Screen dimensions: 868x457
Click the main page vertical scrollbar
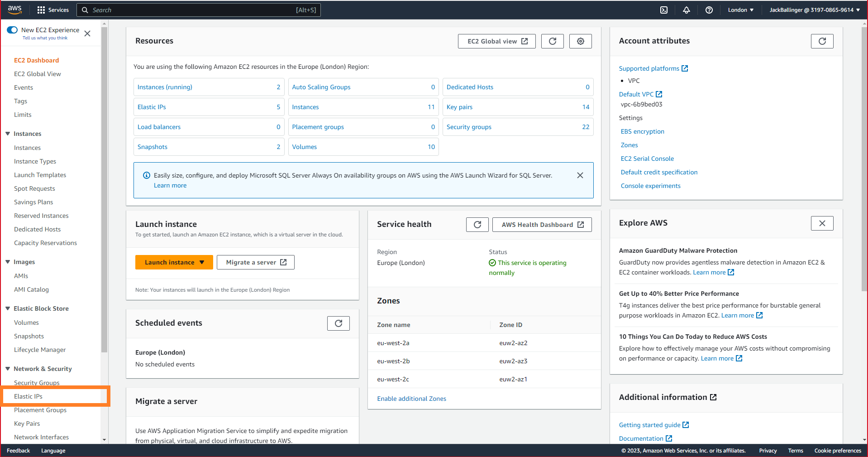tap(864, 159)
